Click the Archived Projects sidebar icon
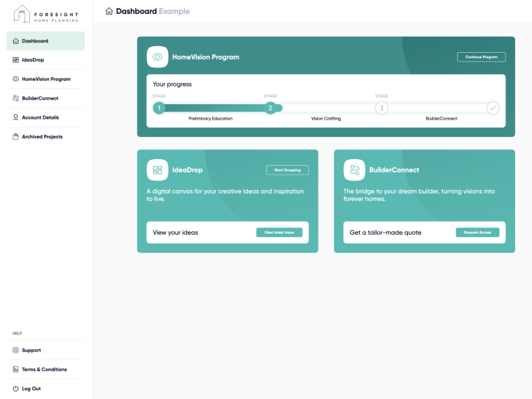532x399 pixels. 15,136
